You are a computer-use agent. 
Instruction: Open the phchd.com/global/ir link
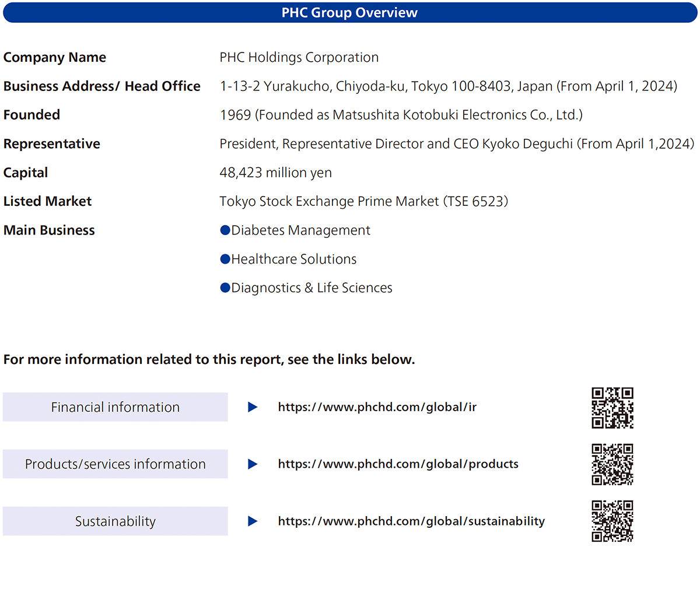pyautogui.click(x=377, y=407)
